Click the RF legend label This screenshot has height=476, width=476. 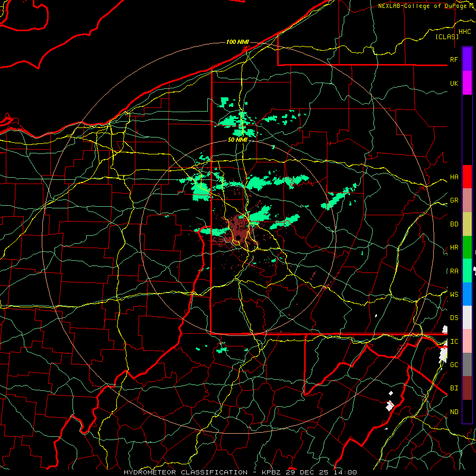454,59
